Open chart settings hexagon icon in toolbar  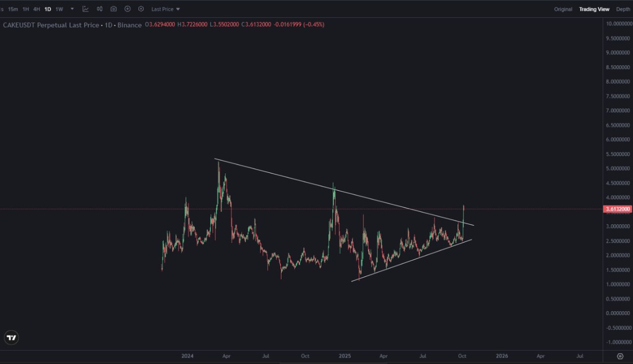point(141,9)
